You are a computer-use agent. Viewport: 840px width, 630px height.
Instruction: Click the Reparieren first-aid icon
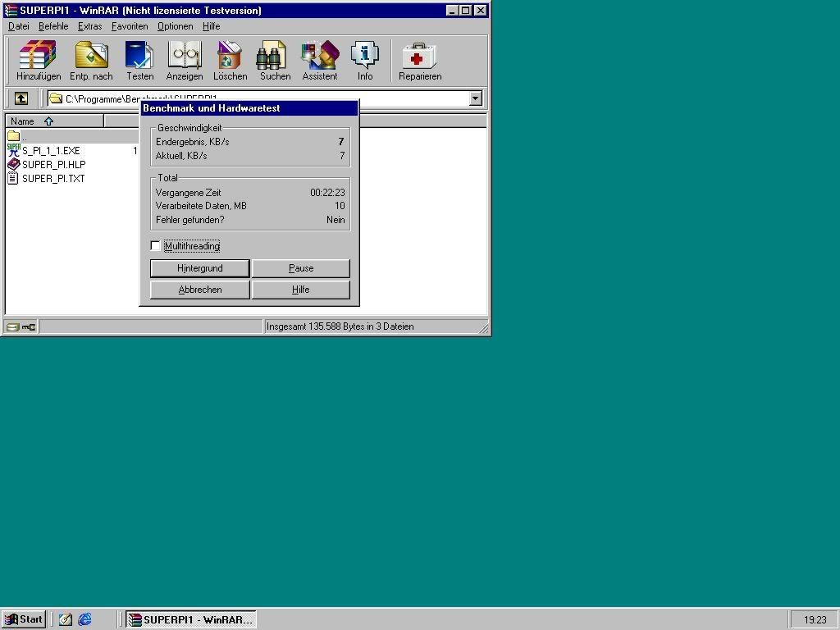pyautogui.click(x=419, y=56)
